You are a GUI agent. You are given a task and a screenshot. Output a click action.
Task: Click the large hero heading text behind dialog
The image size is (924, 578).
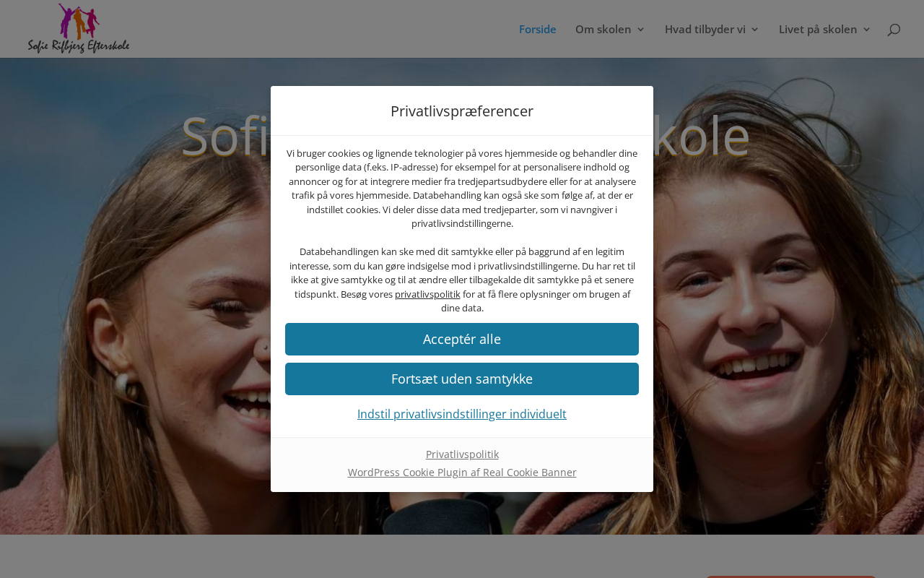point(466,136)
